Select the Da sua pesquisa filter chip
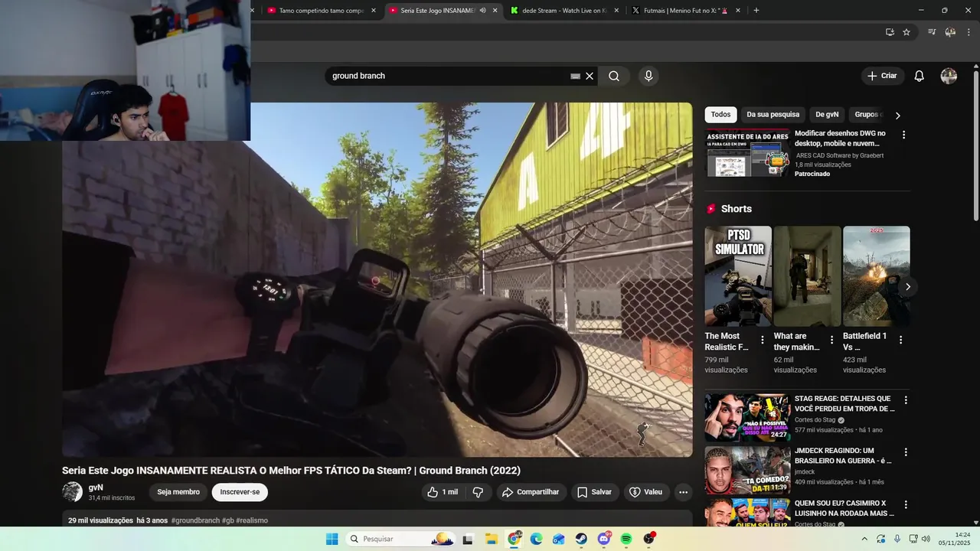 (x=773, y=115)
